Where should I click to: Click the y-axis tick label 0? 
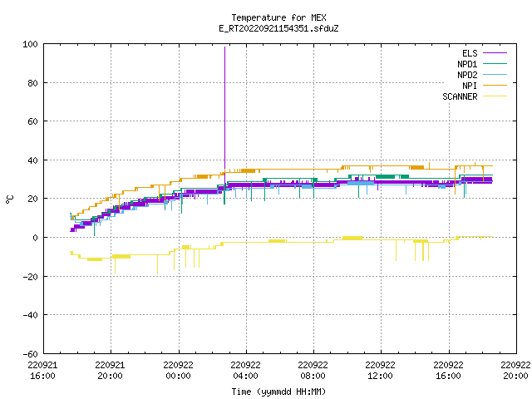(35, 238)
